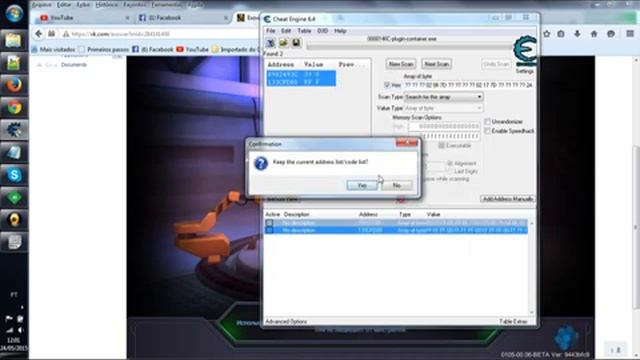Open Cheat Engine D3D menu

[322, 31]
